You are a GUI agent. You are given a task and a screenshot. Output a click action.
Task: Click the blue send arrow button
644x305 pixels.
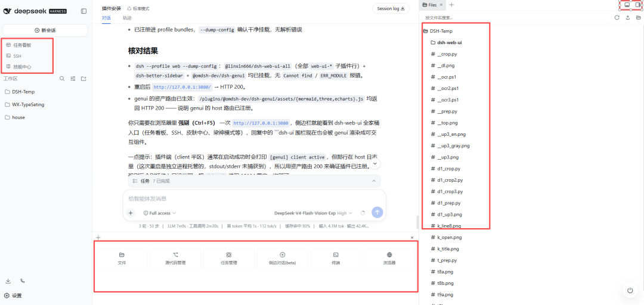point(377,213)
